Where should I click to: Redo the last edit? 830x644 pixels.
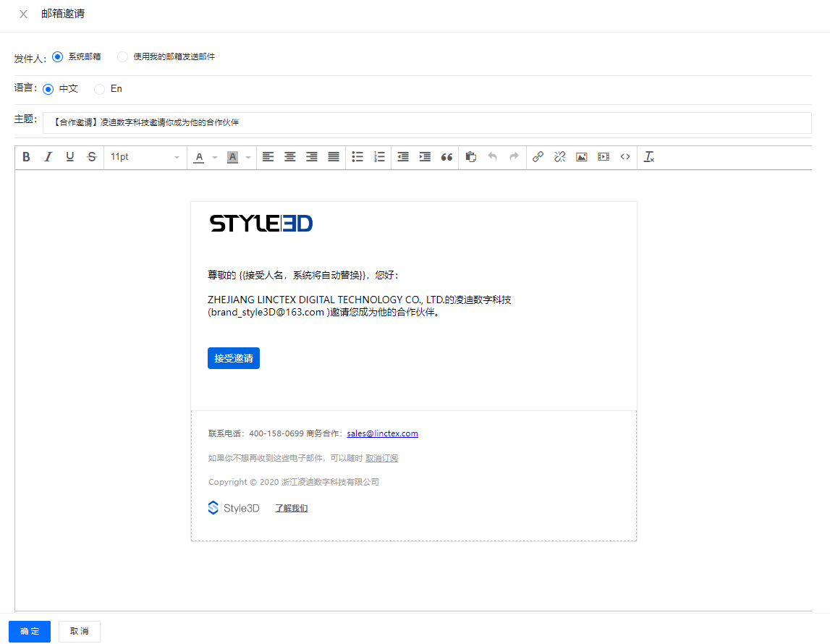pyautogui.click(x=514, y=156)
